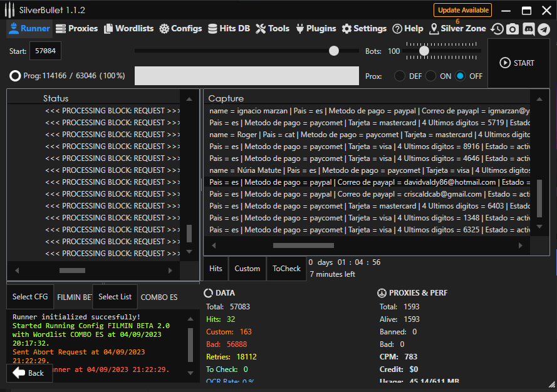Select the capture row with digits 8916
The height and width of the screenshot is (392, 557).
367,147
